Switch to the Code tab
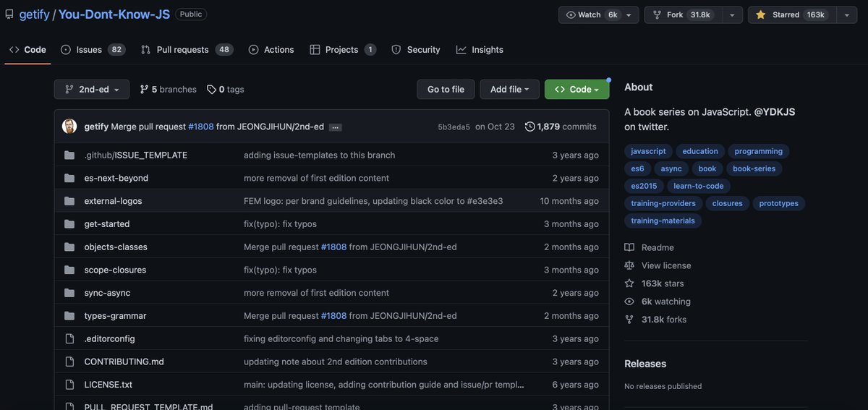The image size is (868, 410). tap(27, 50)
